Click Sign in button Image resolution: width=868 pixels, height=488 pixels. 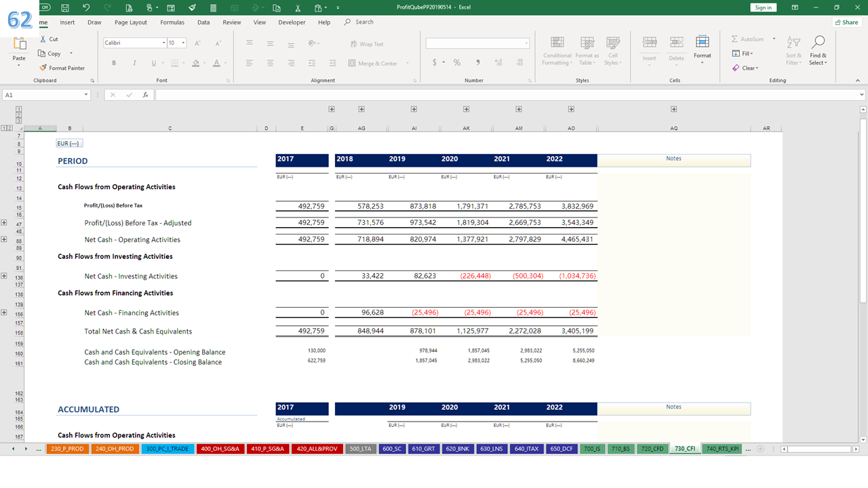point(764,7)
